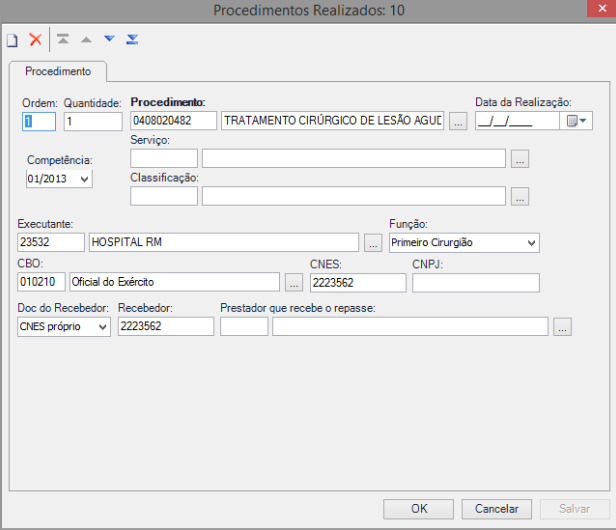This screenshot has height=530, width=616.
Task: Open Prestador repasse lookup ellipsis button
Action: (x=562, y=327)
